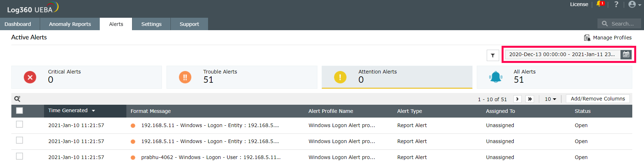The height and width of the screenshot is (164, 644).
Task: Go to next page of alerts
Action: click(x=517, y=99)
